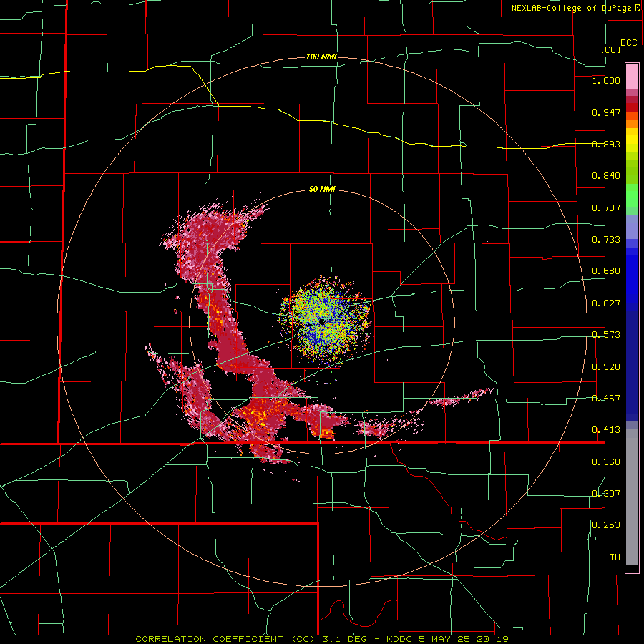Select the 0.627 legend value
Screen dimensions: 644x644
(606, 303)
